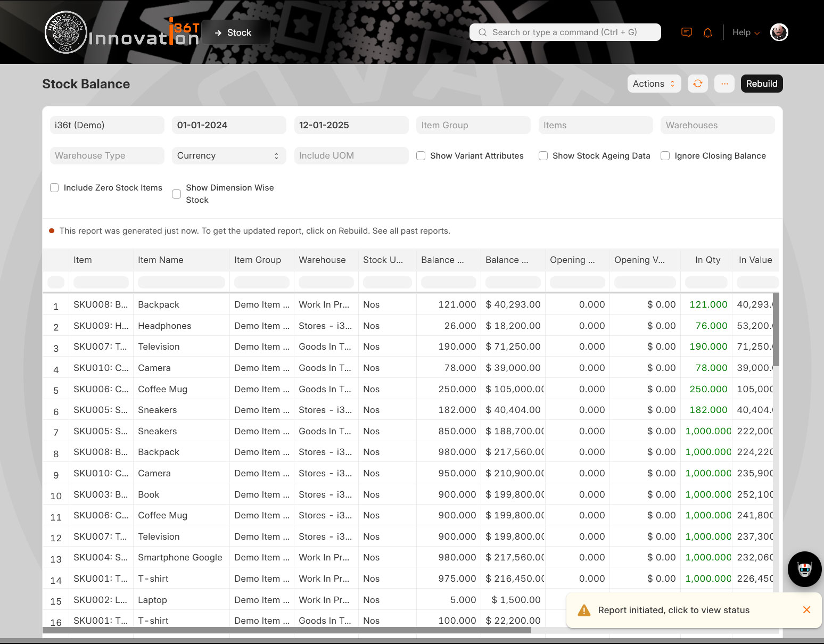Open the Currency dropdown
The width and height of the screenshot is (824, 644).
[x=228, y=156]
